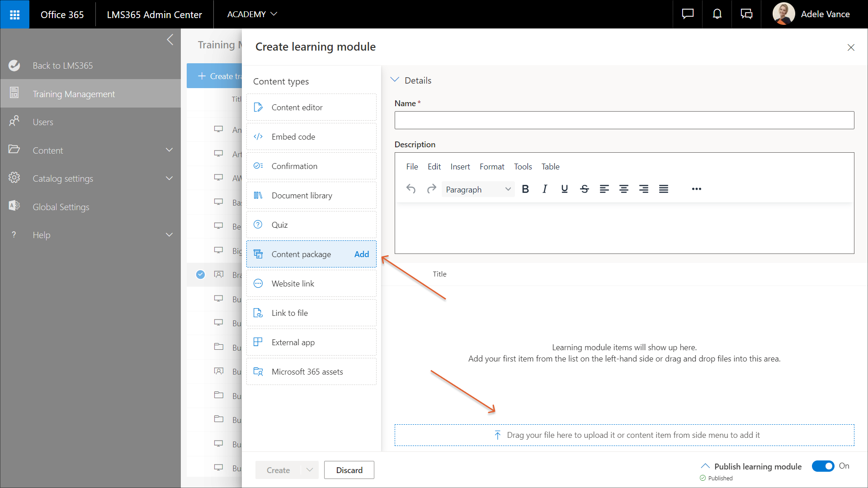Click the Italic formatting icon
868x488 pixels.
[545, 189]
